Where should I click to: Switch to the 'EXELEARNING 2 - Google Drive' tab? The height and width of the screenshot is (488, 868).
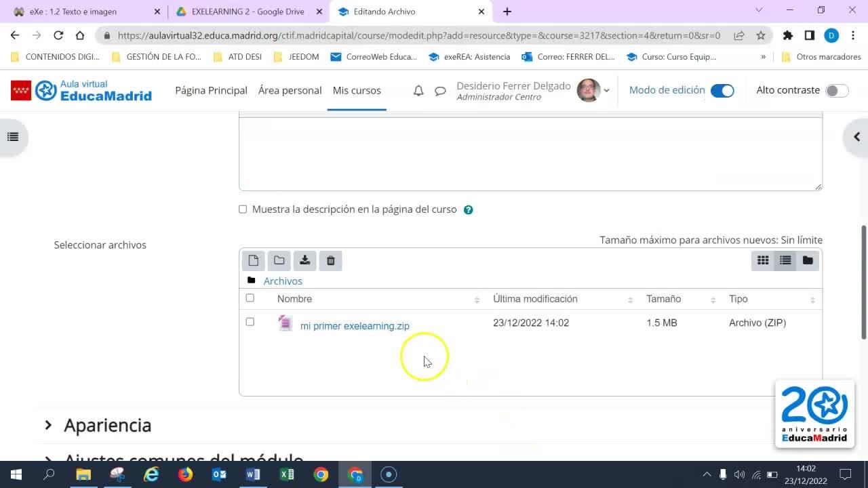(248, 12)
